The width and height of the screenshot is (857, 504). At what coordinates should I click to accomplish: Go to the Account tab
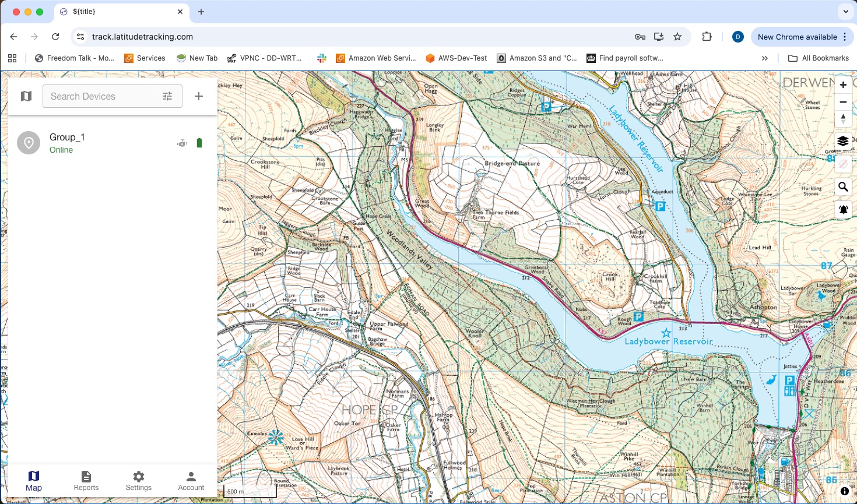pyautogui.click(x=191, y=481)
